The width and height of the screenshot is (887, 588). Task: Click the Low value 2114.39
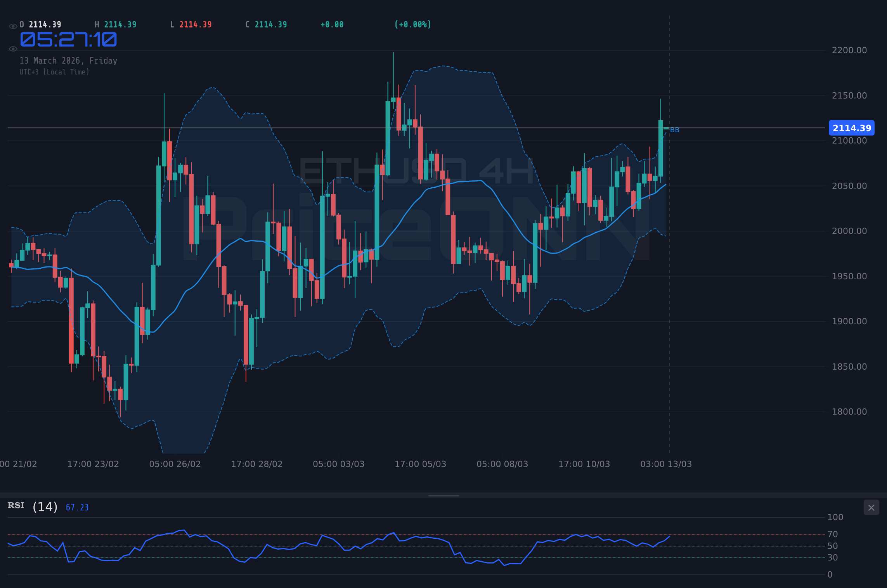pos(196,24)
